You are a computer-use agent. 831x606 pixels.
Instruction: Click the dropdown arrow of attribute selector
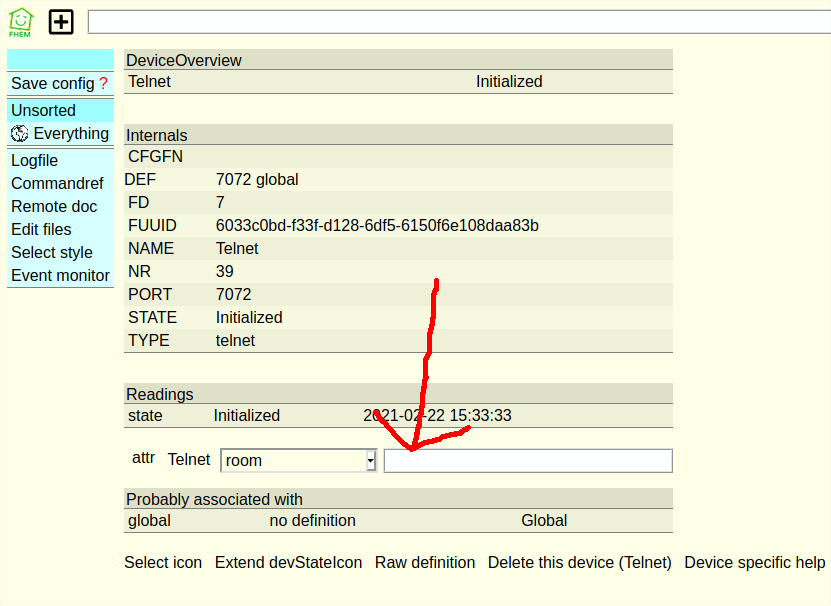click(370, 461)
